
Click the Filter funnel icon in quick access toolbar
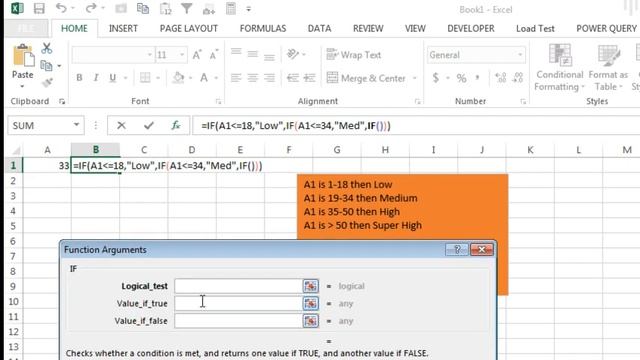click(187, 8)
